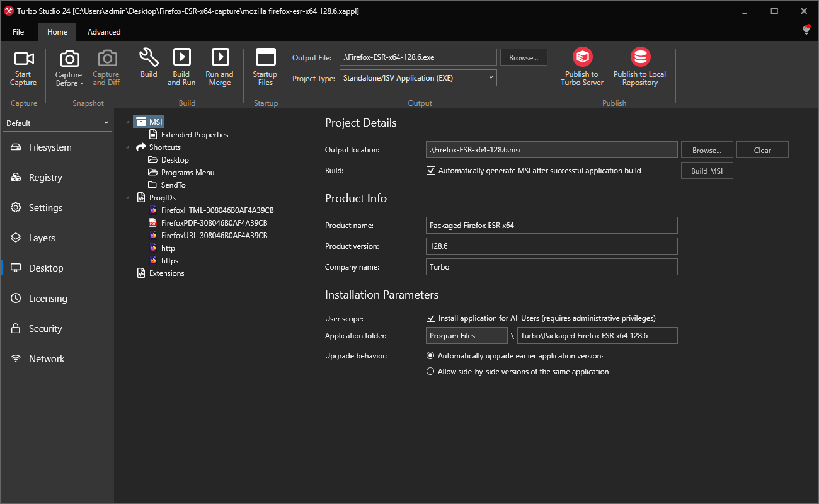Disable install application for All Users
The height and width of the screenshot is (504, 819).
pyautogui.click(x=431, y=318)
